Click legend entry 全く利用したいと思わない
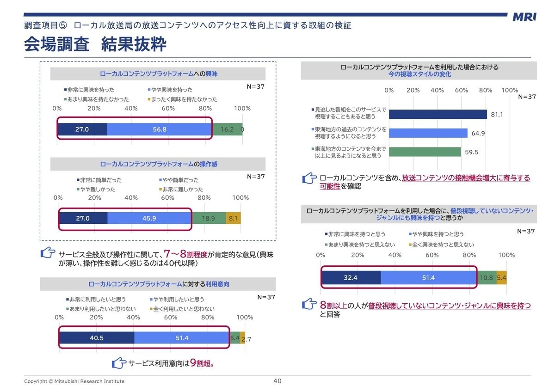 pos(181,309)
